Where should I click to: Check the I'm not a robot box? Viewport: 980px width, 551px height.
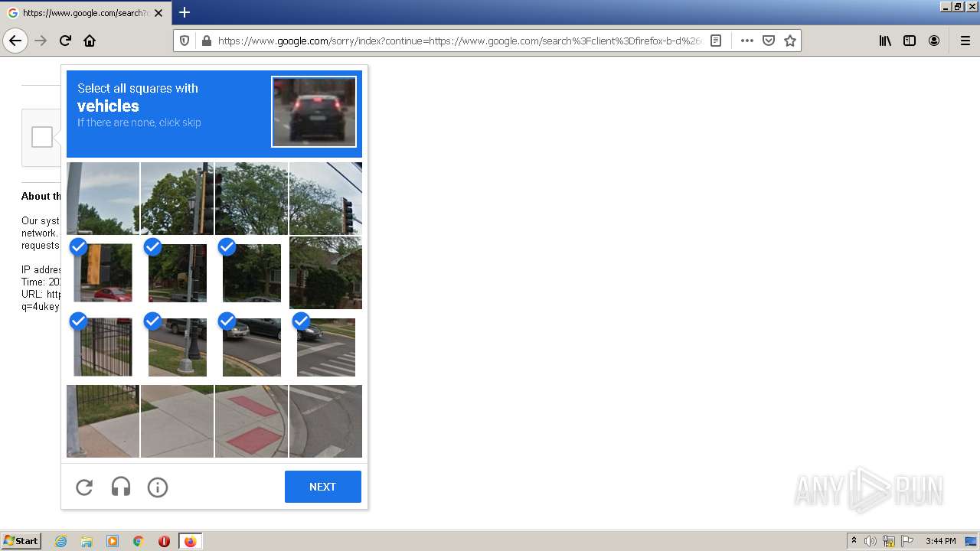[x=42, y=137]
